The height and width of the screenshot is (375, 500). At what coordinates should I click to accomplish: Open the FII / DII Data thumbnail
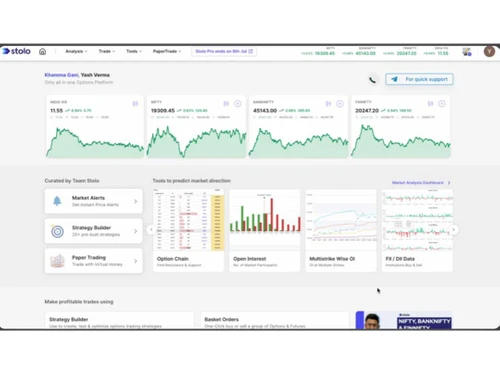tap(417, 220)
